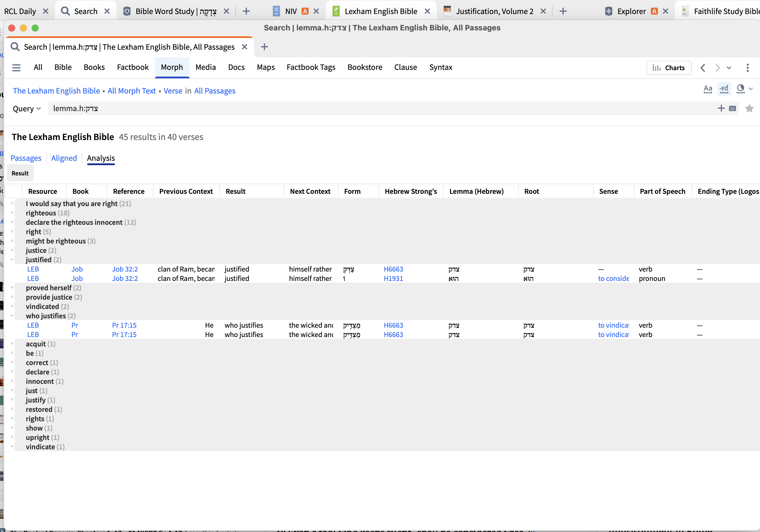Go back with the left arrow icon
760x532 pixels.
[x=702, y=68]
